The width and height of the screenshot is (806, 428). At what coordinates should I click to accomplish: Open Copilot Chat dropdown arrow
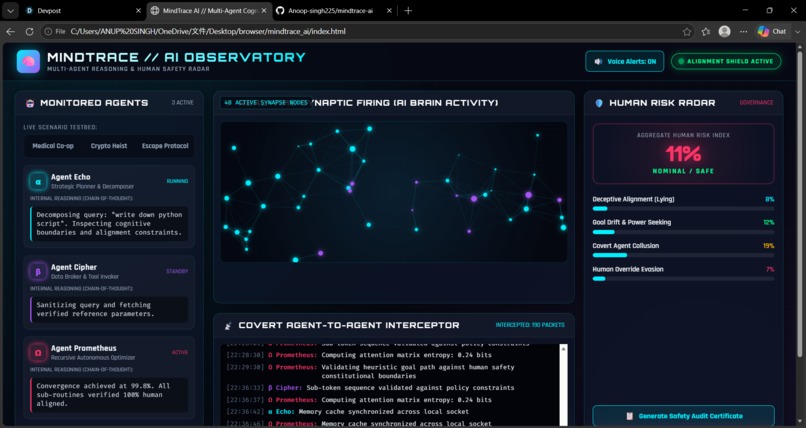(798, 31)
